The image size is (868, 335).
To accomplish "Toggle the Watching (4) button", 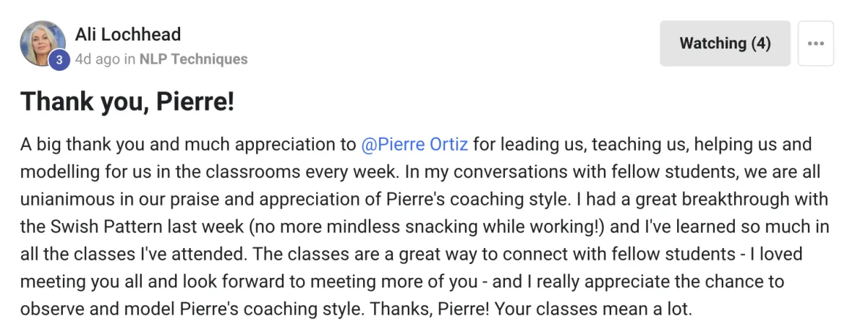I will (x=725, y=43).
